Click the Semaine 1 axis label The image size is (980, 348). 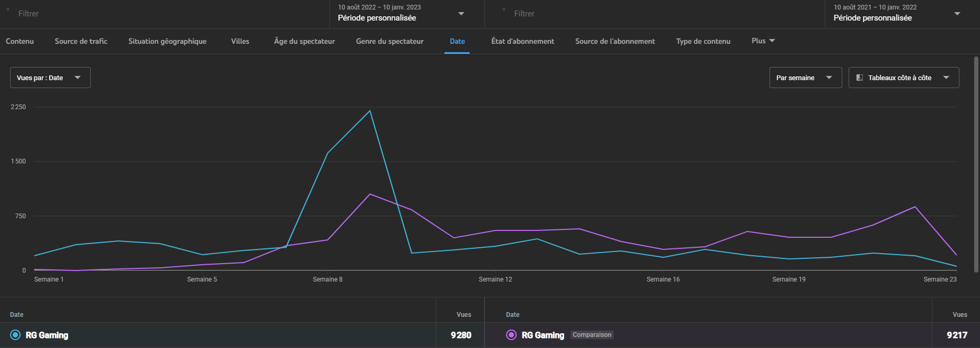(49, 279)
